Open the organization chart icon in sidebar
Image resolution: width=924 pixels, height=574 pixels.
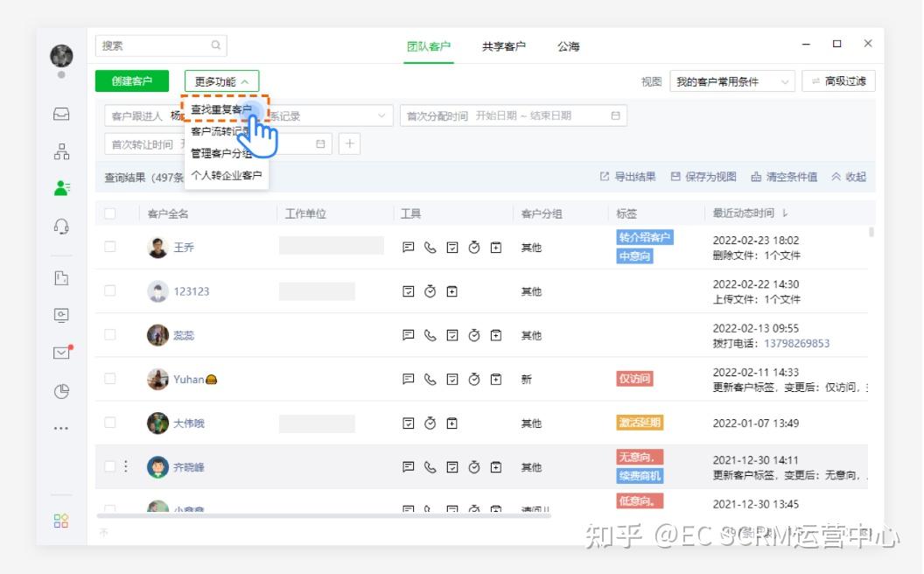[x=61, y=149]
